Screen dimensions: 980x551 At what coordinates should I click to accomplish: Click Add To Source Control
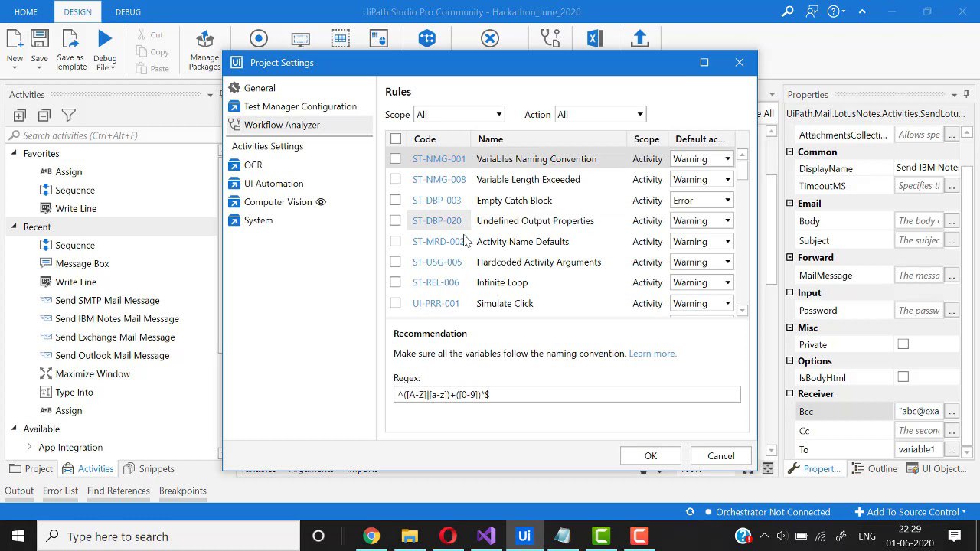click(910, 512)
